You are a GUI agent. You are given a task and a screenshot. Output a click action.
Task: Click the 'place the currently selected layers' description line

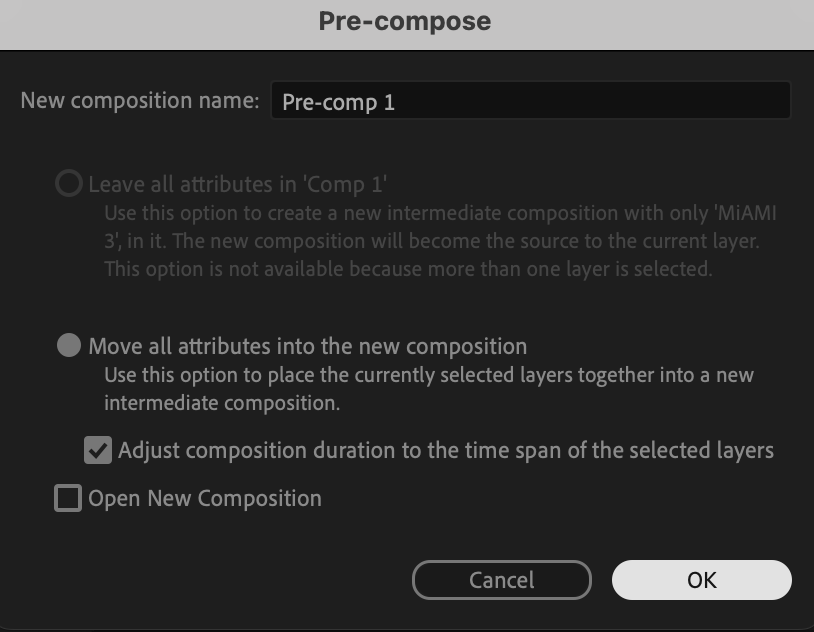(429, 376)
